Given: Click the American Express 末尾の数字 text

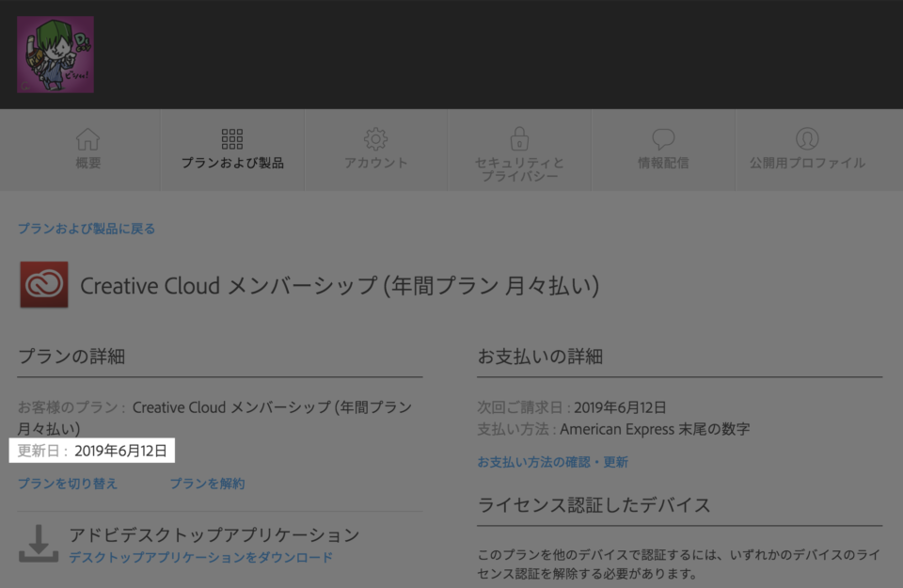Looking at the screenshot, I should (x=655, y=429).
